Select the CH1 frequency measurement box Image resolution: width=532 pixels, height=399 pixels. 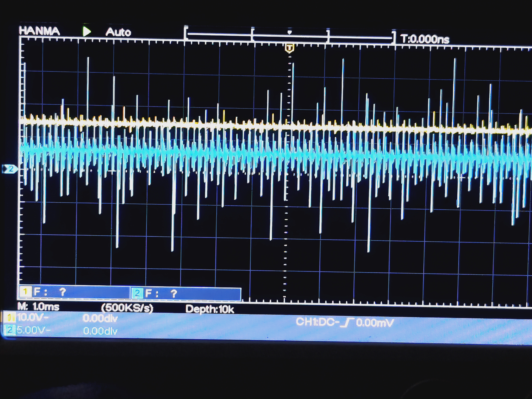tap(75, 292)
